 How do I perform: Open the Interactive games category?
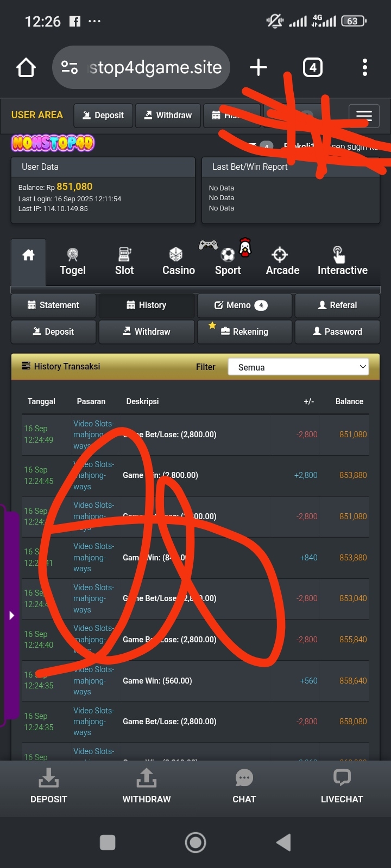pos(342,261)
